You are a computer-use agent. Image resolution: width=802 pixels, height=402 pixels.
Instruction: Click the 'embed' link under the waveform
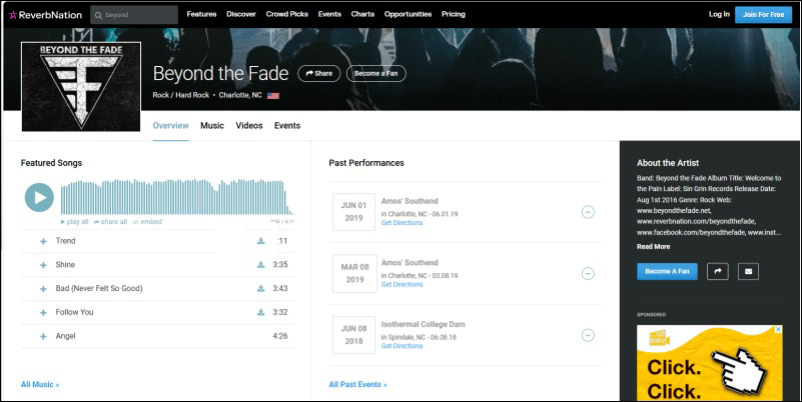tap(147, 222)
